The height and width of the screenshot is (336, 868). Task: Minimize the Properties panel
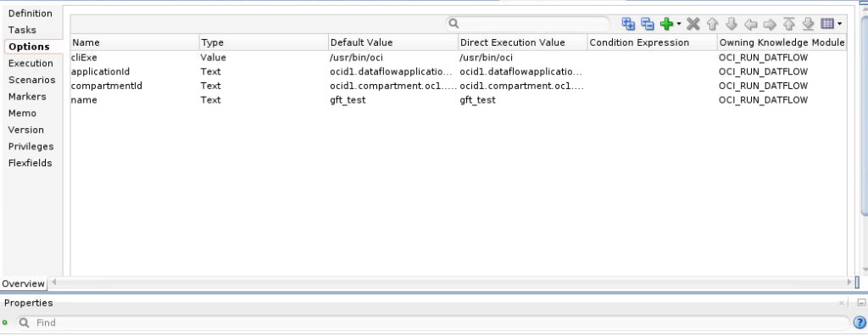861,303
